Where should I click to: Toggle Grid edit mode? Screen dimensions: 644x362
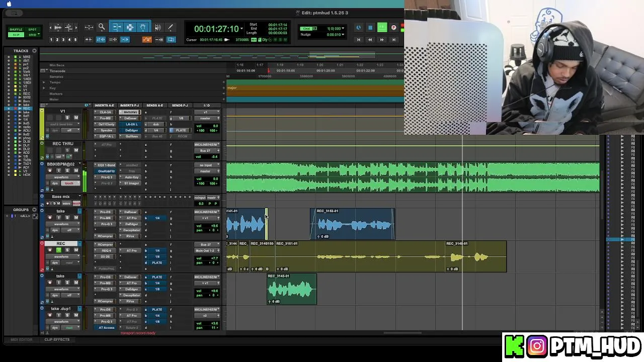[32, 35]
